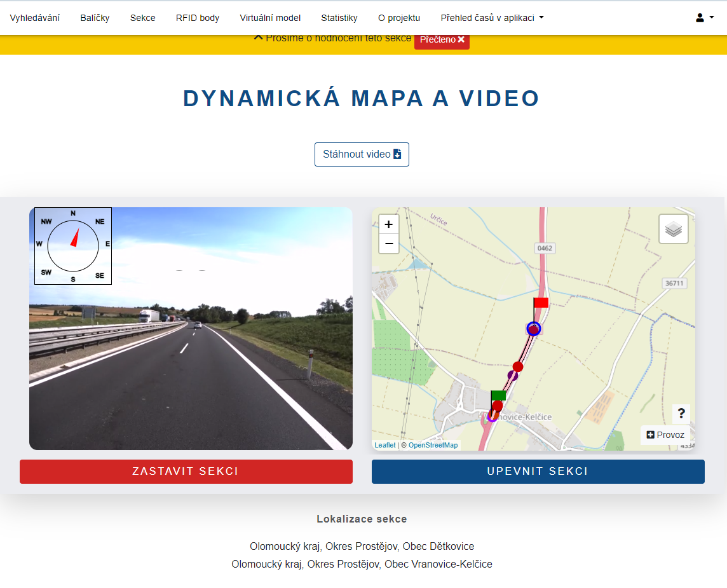Click the purple dot marker on the route

(512, 375)
